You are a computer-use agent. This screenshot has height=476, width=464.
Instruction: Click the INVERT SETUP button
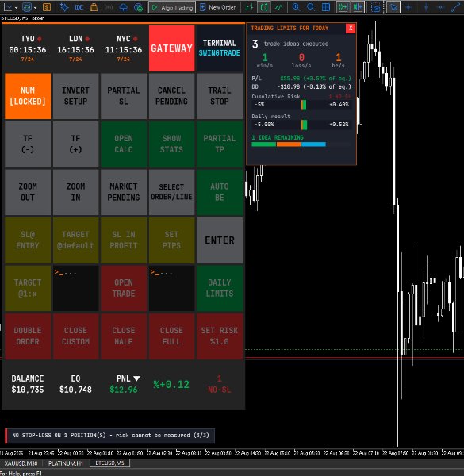(75, 96)
